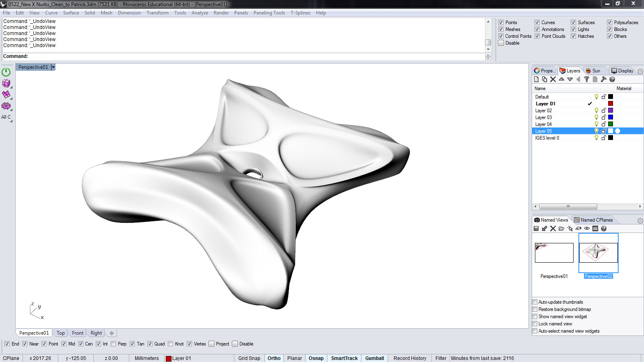Viewport: 644px width, 362px height.
Task: Toggle Layer 02 lock icon
Action: 604,110
